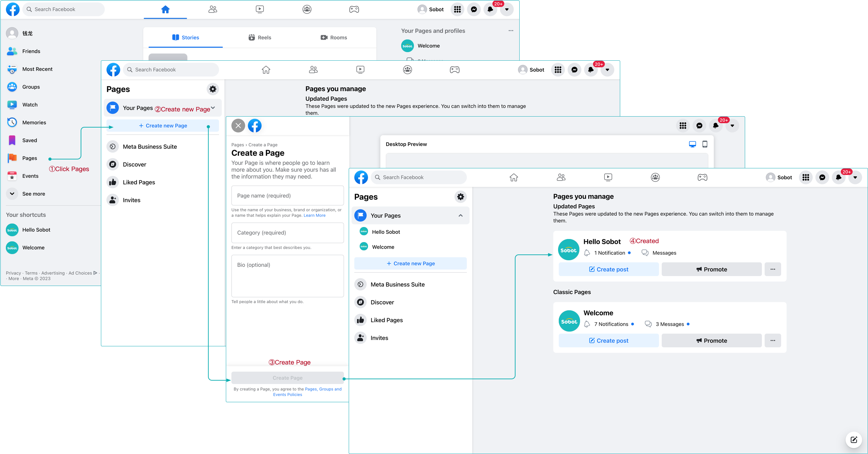Open Liked Pages in the second window
The height and width of the screenshot is (454, 868).
click(139, 182)
